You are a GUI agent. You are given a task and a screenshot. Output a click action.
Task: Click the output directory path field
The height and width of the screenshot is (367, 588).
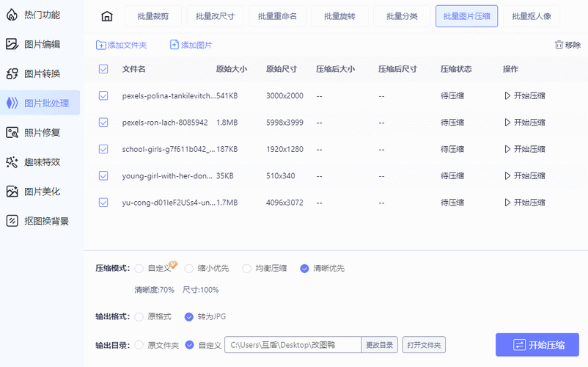[x=293, y=345]
